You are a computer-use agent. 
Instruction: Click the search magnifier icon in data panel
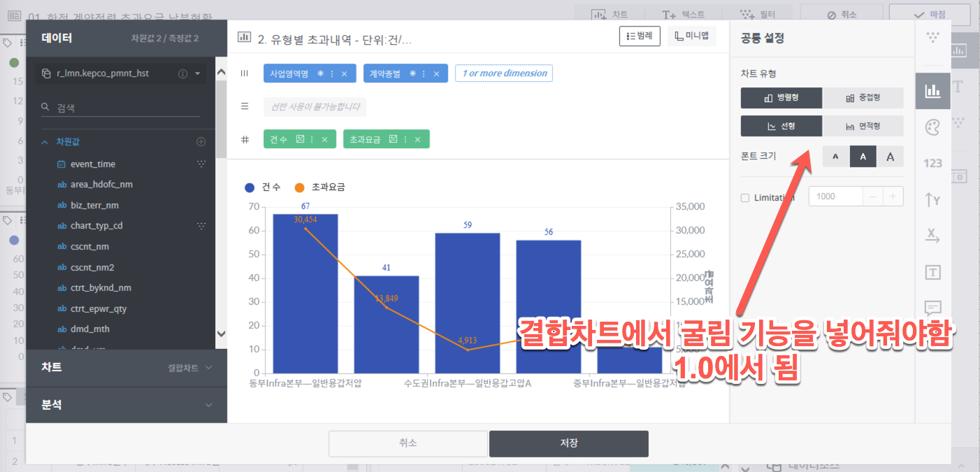pos(45,107)
